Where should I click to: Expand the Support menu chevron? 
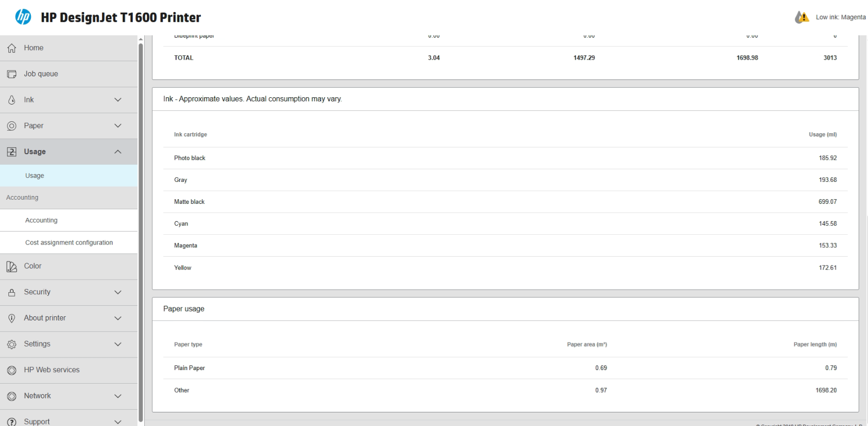pyautogui.click(x=118, y=422)
